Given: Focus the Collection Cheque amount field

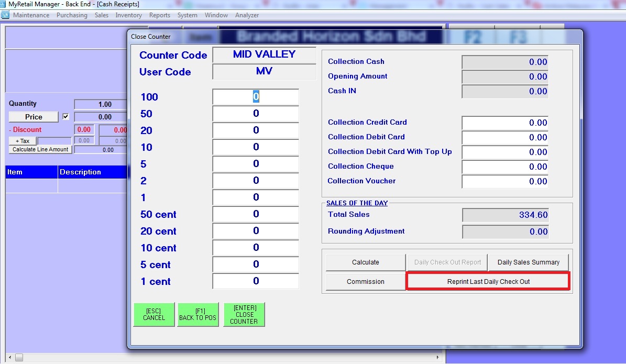Looking at the screenshot, I should click(504, 167).
